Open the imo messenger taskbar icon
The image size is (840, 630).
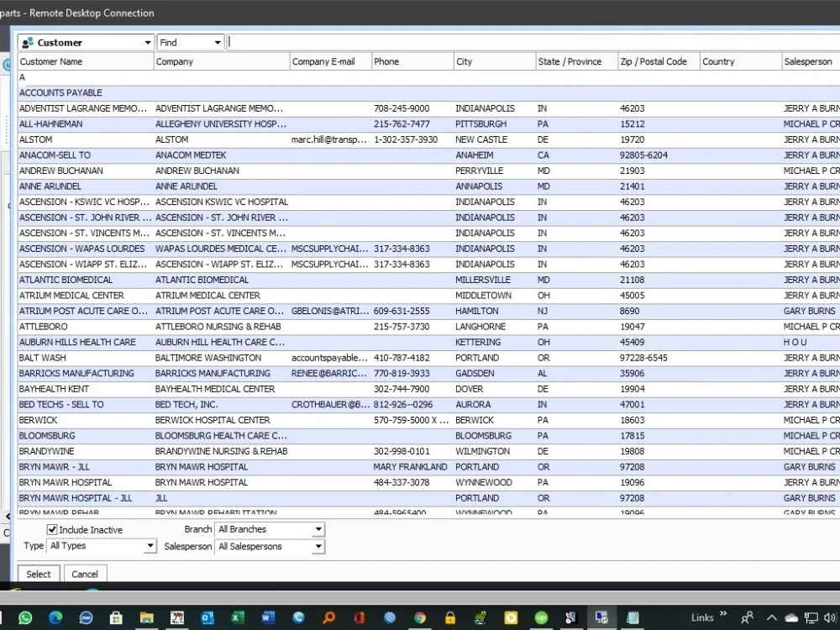coord(86,617)
